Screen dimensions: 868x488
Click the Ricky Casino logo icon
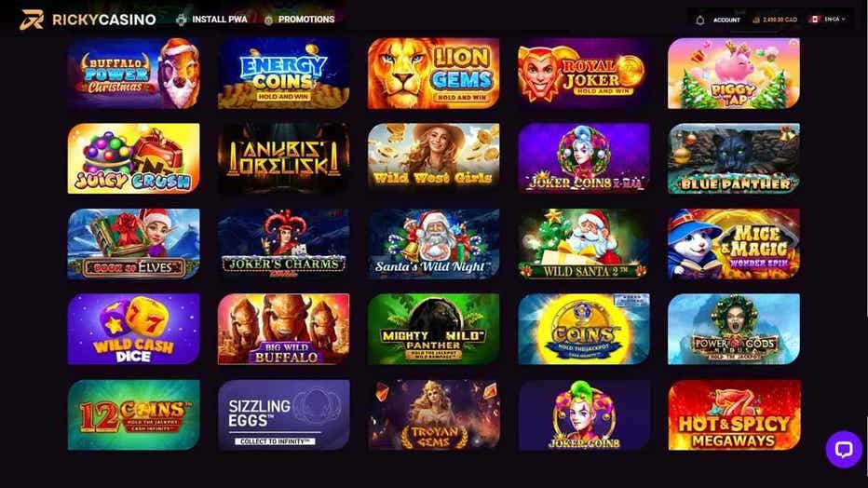click(32, 20)
